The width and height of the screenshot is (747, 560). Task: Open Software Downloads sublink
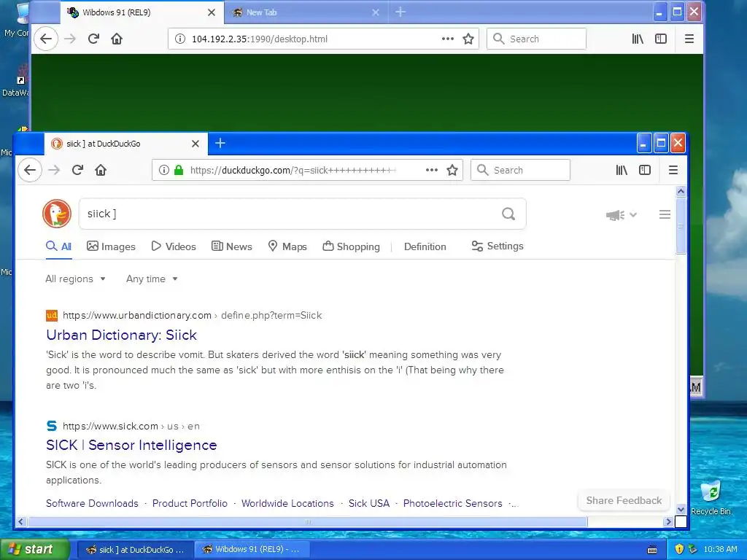pyautogui.click(x=92, y=503)
